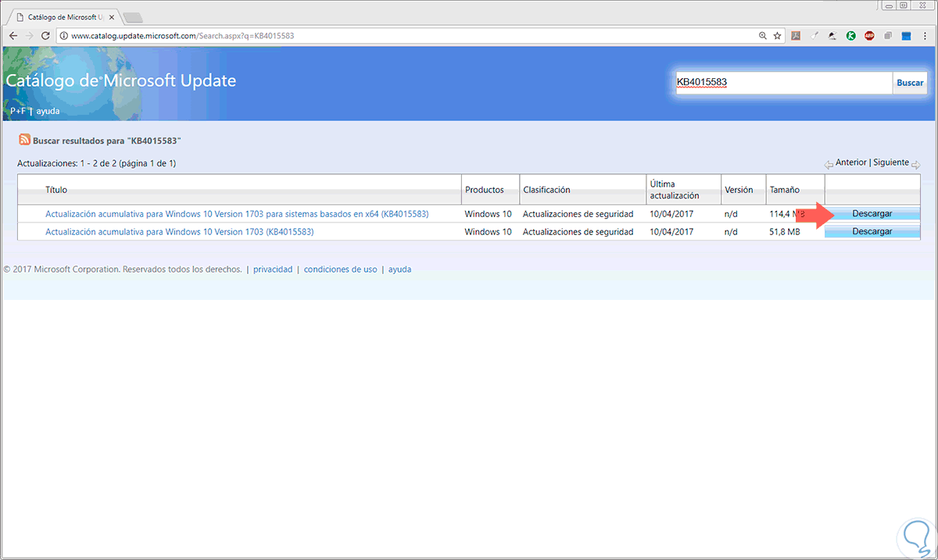Click the dark bird-like extension icon
This screenshot has height=560, width=938.
832,36
